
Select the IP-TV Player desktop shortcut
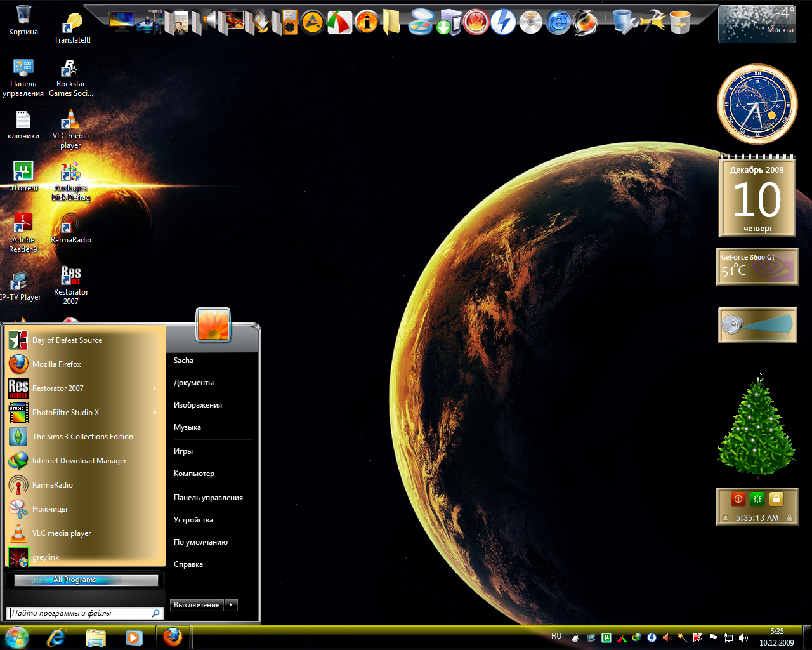point(20,286)
